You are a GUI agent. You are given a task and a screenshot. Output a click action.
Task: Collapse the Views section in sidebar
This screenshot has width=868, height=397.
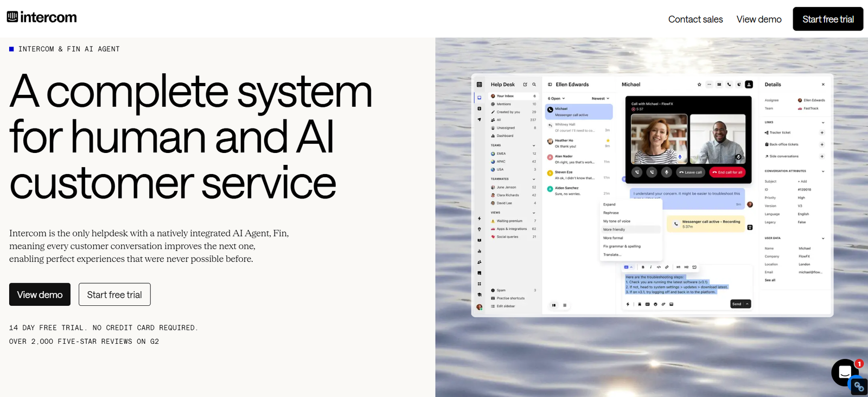(534, 213)
